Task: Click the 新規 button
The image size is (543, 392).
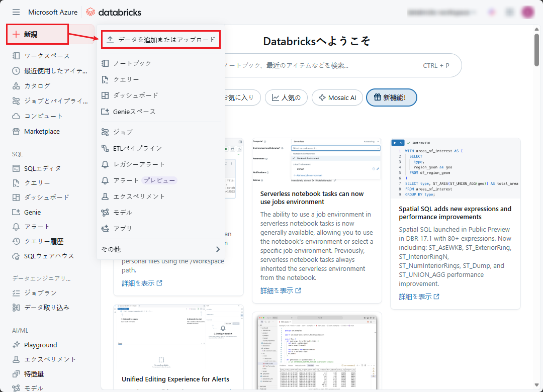Action: click(x=38, y=34)
